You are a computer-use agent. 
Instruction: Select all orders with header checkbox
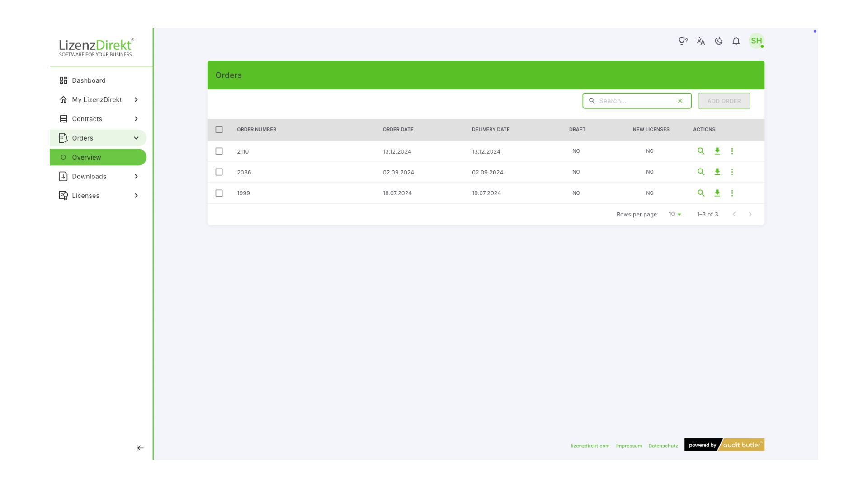(x=219, y=130)
